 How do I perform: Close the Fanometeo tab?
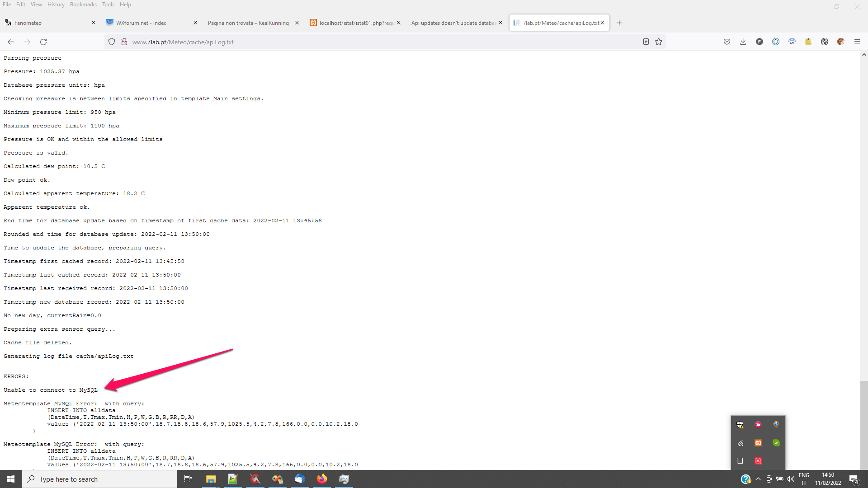coord(94,23)
